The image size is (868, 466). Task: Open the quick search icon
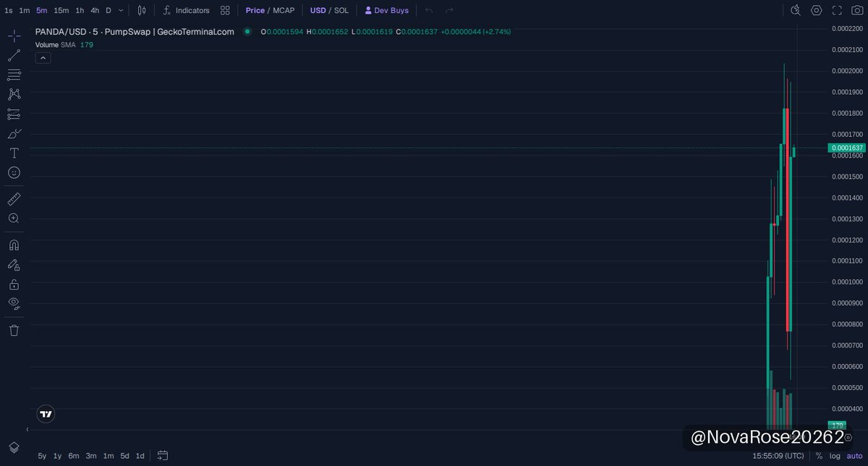point(796,10)
